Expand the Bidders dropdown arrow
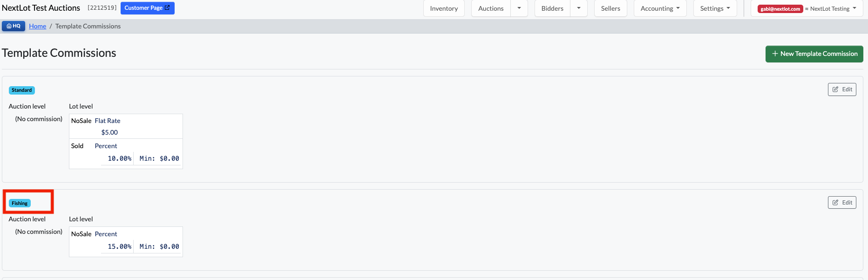The height and width of the screenshot is (280, 868). (579, 8)
